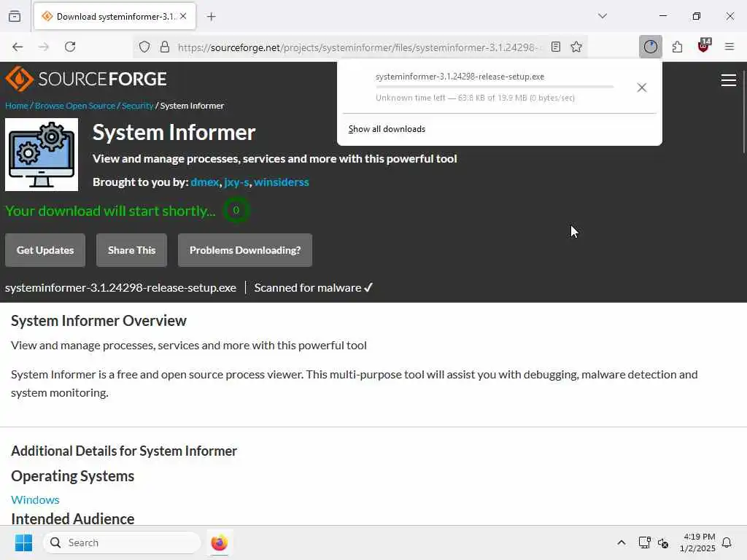Bookmark this page with star

point(576,47)
